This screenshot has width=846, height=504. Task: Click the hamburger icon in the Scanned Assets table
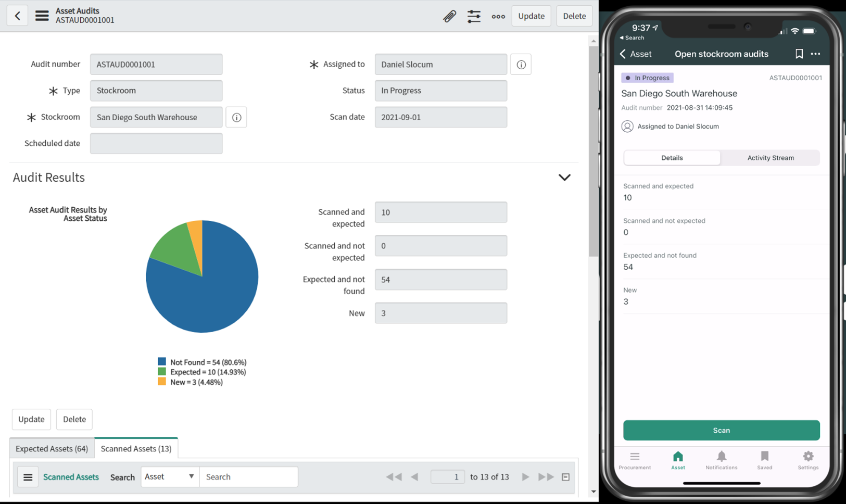point(28,476)
